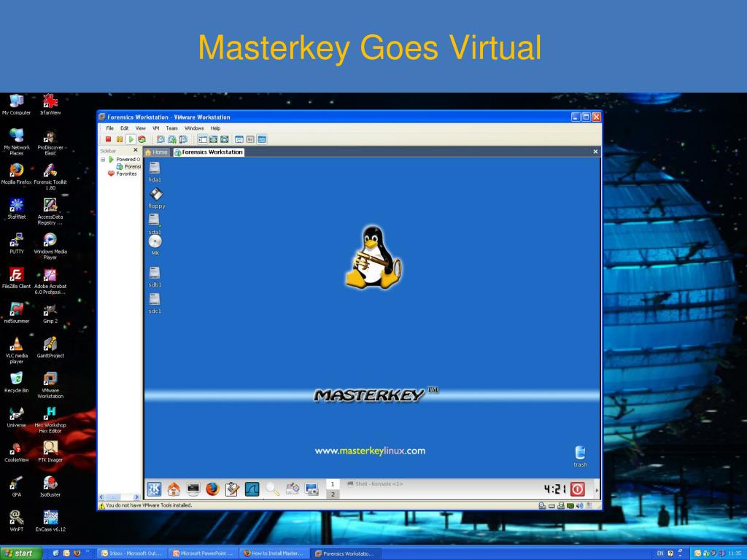
Task: Open the Edit menu in VMware Workstation
Action: tap(124, 128)
